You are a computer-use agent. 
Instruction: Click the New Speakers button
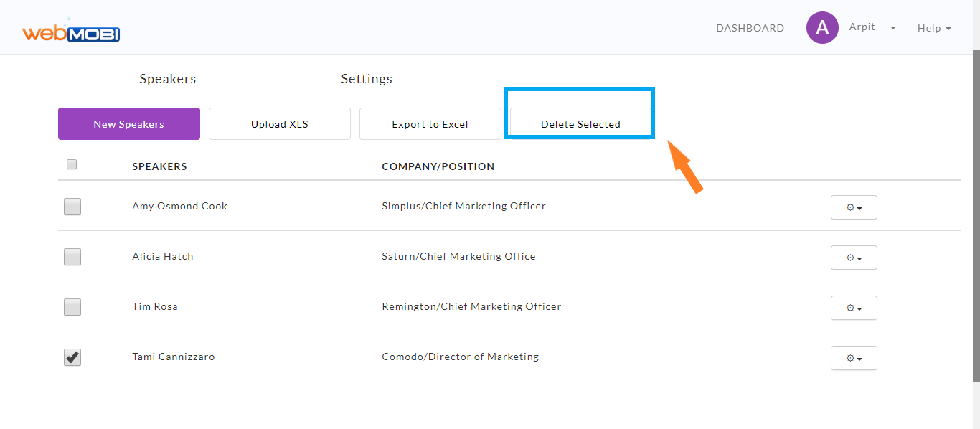(129, 123)
